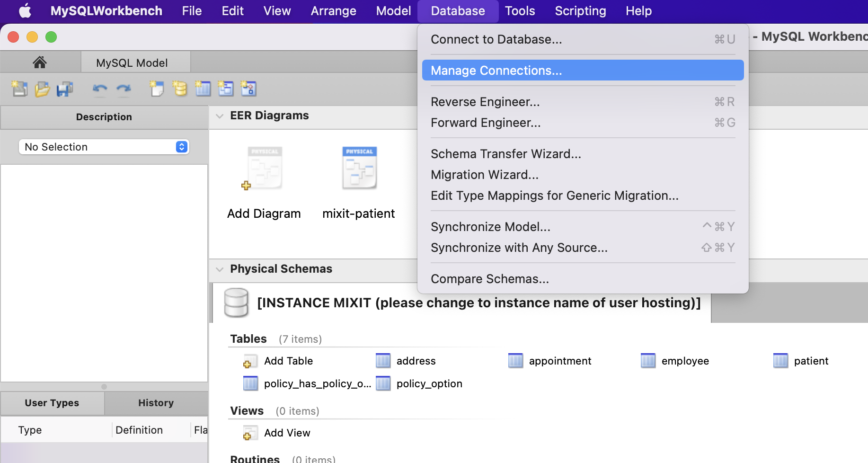Open the Arrange menu
The image size is (868, 463).
point(334,11)
